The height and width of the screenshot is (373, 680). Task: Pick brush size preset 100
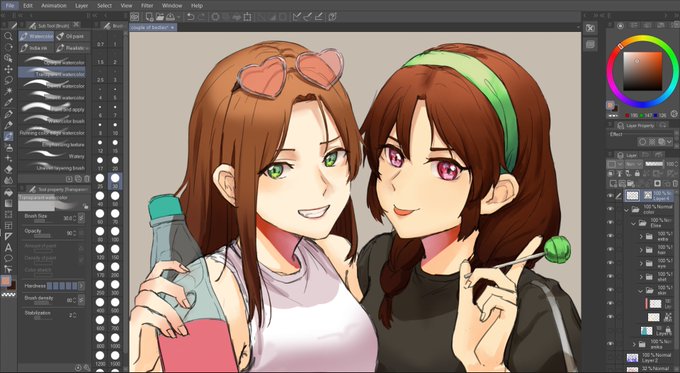115,232
